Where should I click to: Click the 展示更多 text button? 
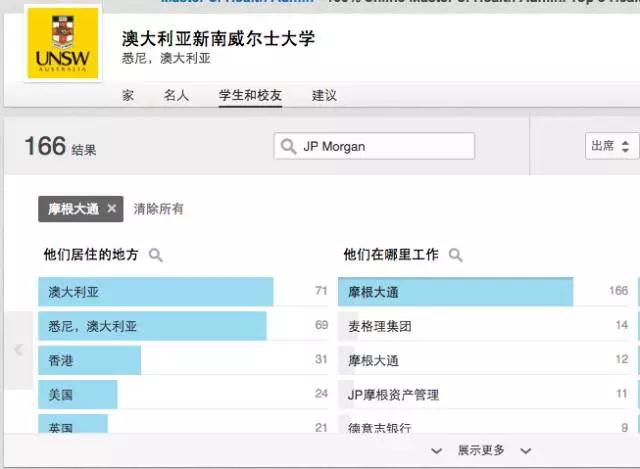[481, 452]
